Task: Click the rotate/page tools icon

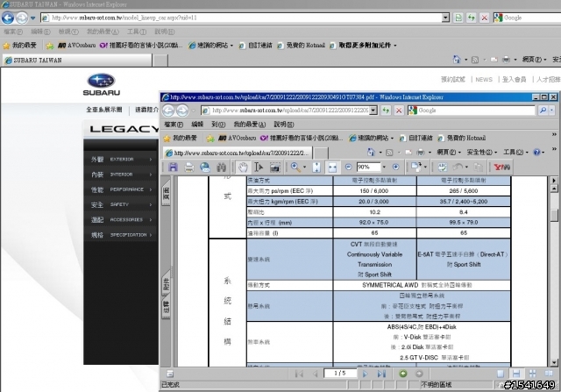Action: (x=415, y=167)
